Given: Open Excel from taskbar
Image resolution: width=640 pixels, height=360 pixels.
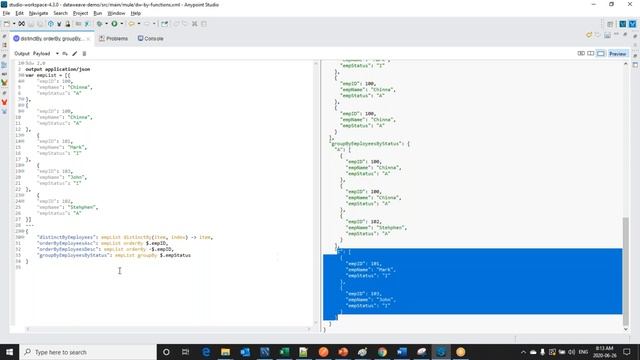Looking at the screenshot, I should [x=284, y=352].
